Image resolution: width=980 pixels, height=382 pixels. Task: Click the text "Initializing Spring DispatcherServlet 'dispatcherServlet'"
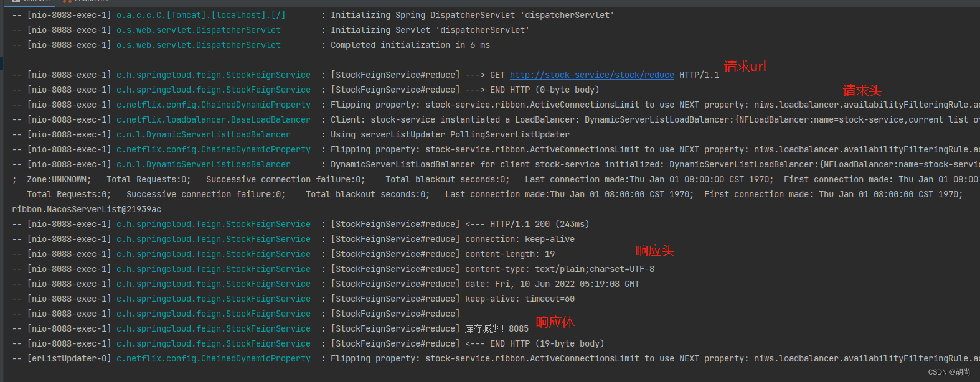tap(472, 15)
